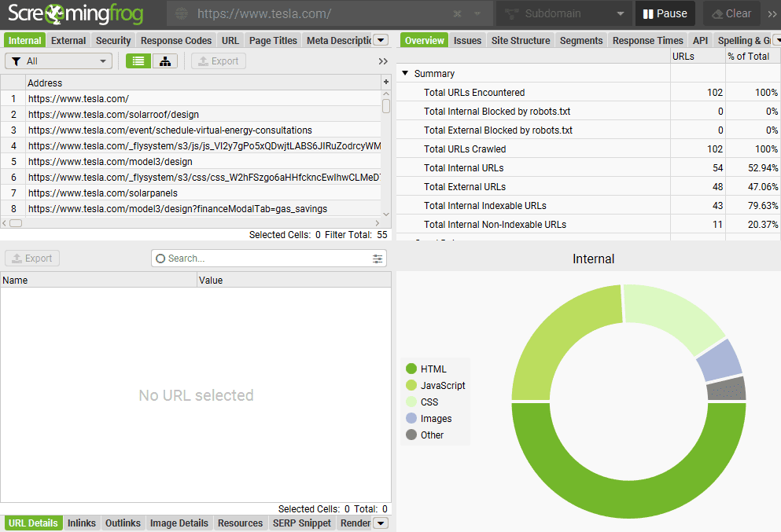Select Total Internal Indexable URLs row
781x532 pixels.
pos(588,206)
